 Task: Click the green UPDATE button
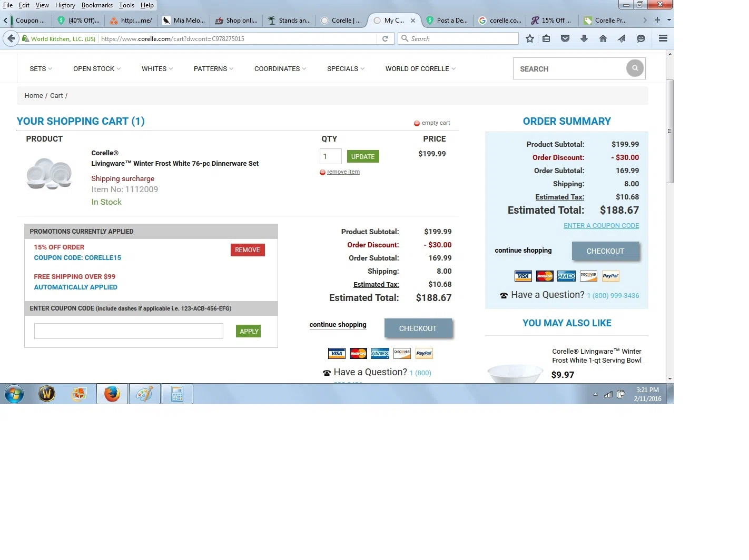tap(363, 156)
